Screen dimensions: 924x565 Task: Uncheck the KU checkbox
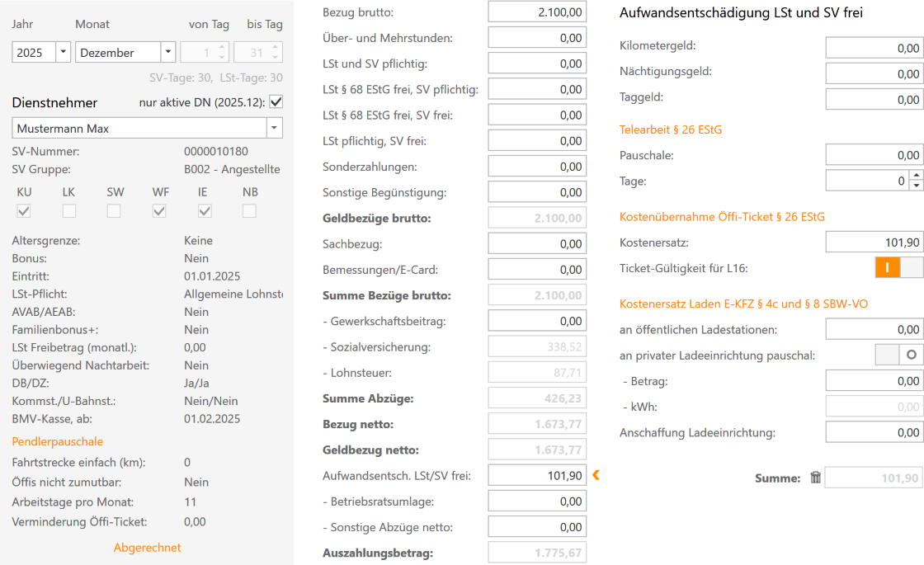coord(23,210)
